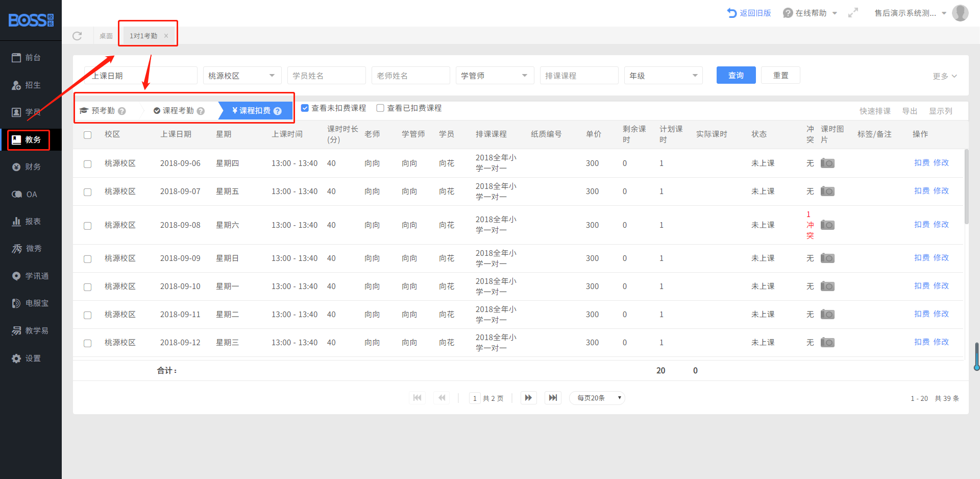The width and height of the screenshot is (980, 479).
Task: Click the table vertical scrollbar
Action: [966, 186]
